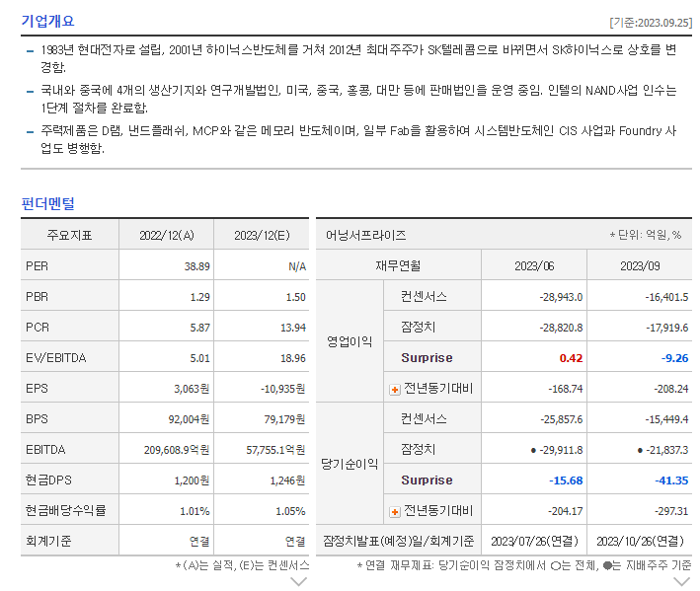The width and height of the screenshot is (700, 591).
Task: Select the EPS row label
Action: point(38,389)
